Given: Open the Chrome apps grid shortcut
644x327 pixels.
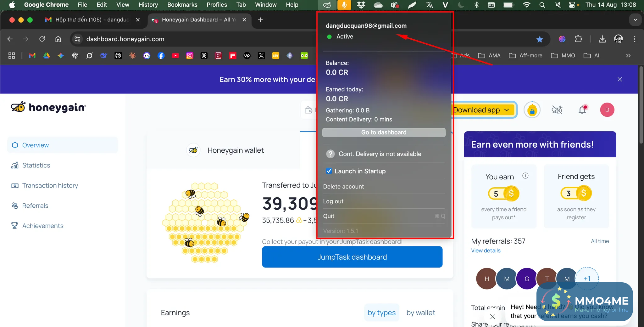Looking at the screenshot, I should coord(12,56).
